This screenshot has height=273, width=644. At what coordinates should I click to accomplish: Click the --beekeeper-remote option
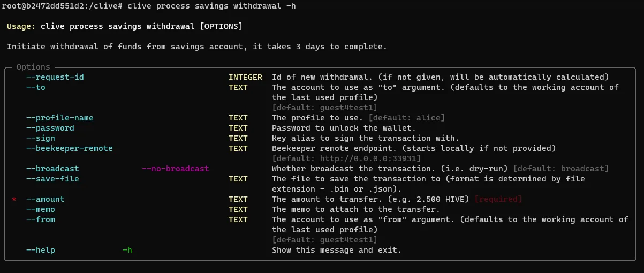point(70,148)
